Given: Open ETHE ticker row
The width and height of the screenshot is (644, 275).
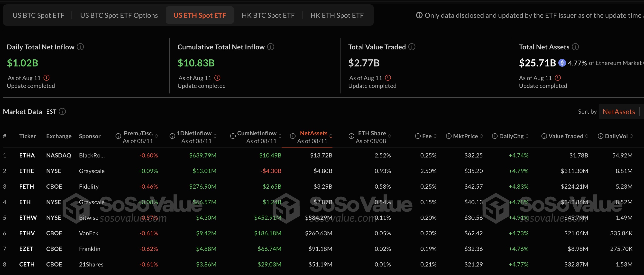Looking at the screenshot, I should click(x=27, y=171).
